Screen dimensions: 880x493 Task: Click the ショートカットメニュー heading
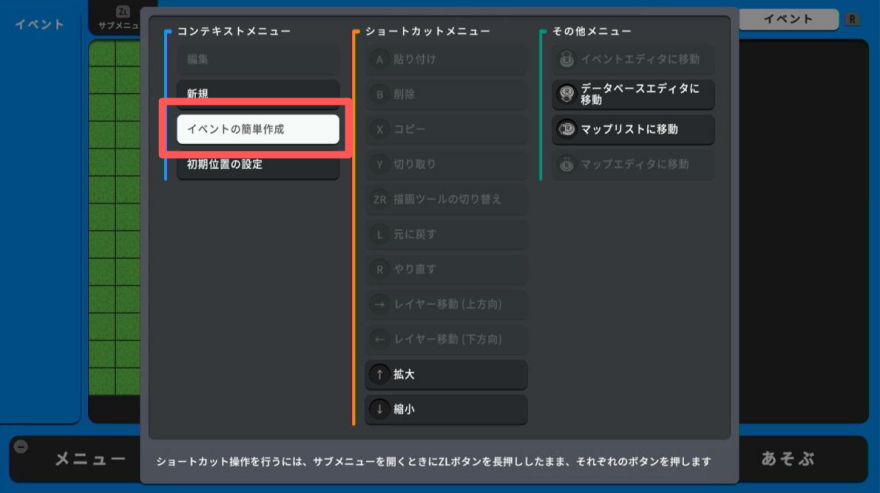point(428,31)
